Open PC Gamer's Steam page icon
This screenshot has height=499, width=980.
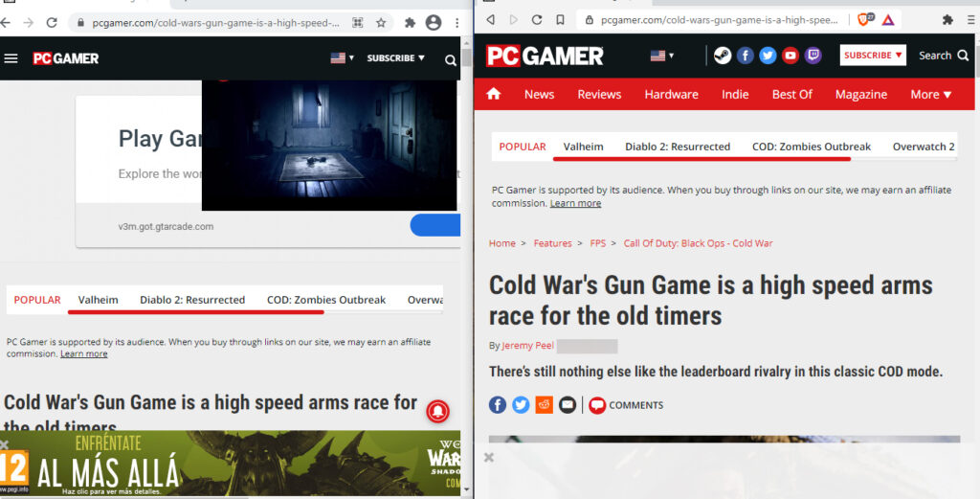(x=723, y=56)
